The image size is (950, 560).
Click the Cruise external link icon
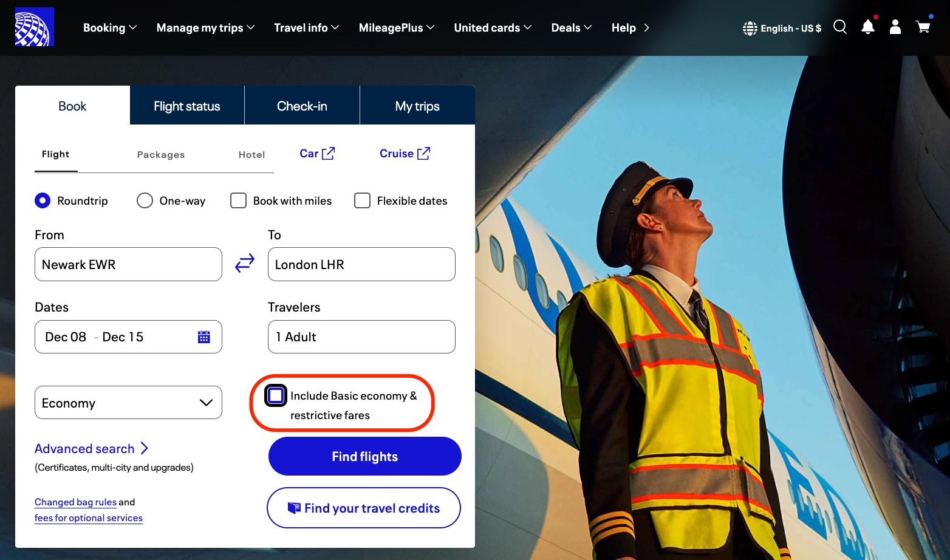point(424,153)
